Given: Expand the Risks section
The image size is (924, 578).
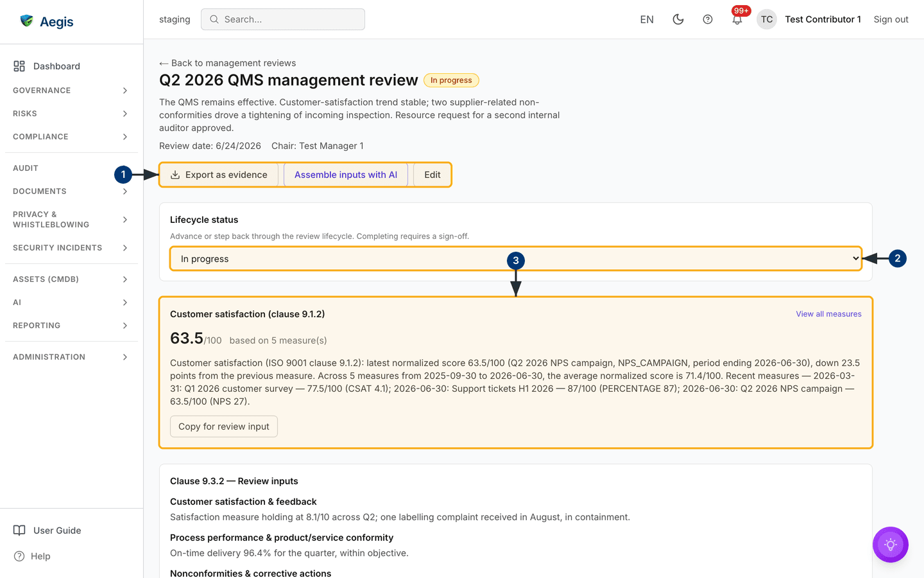Looking at the screenshot, I should click(71, 114).
